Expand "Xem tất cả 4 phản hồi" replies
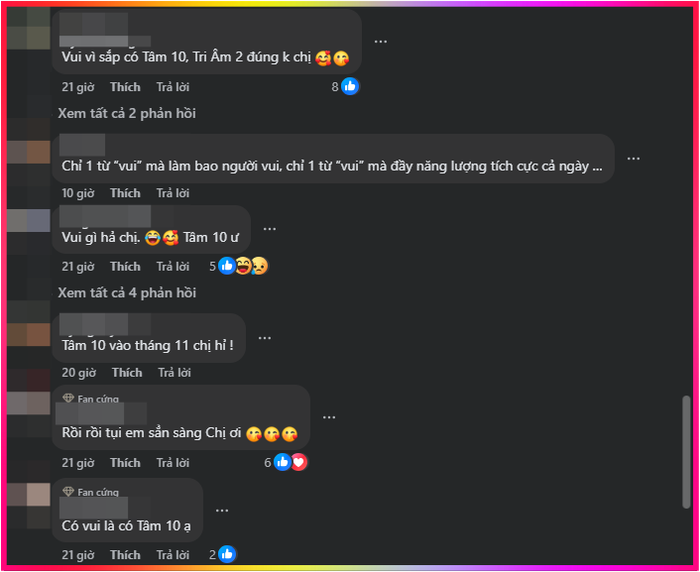Viewport: 700px width, 572px height. [127, 293]
